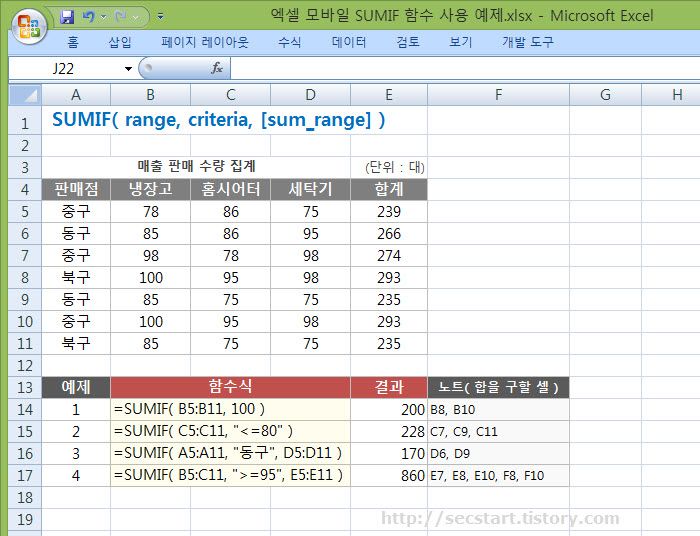700x536 pixels.
Task: Click the Save icon in quick access toolbar
Action: point(67,17)
